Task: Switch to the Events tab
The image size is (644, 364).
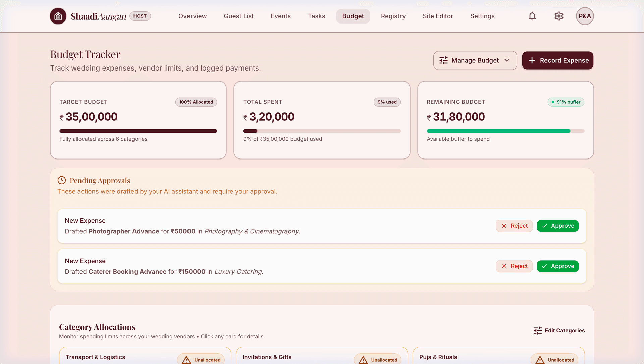Action: pyautogui.click(x=281, y=16)
